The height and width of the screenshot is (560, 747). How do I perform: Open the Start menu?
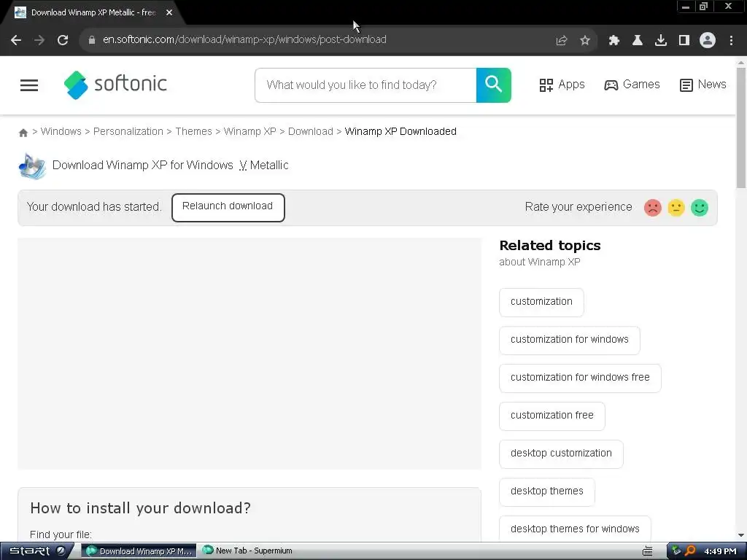[x=29, y=551]
